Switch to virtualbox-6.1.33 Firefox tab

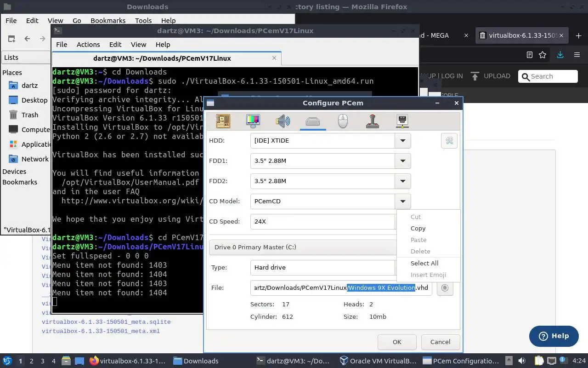click(521, 35)
